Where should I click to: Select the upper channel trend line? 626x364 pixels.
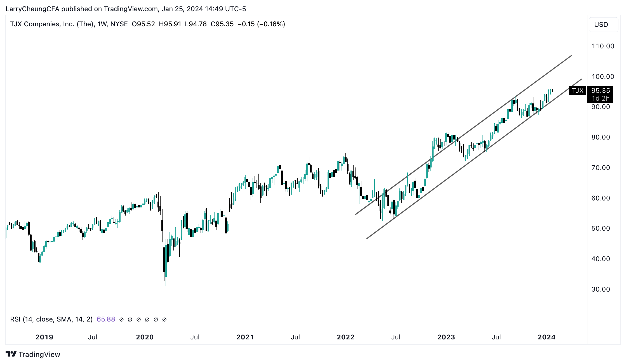(463, 135)
